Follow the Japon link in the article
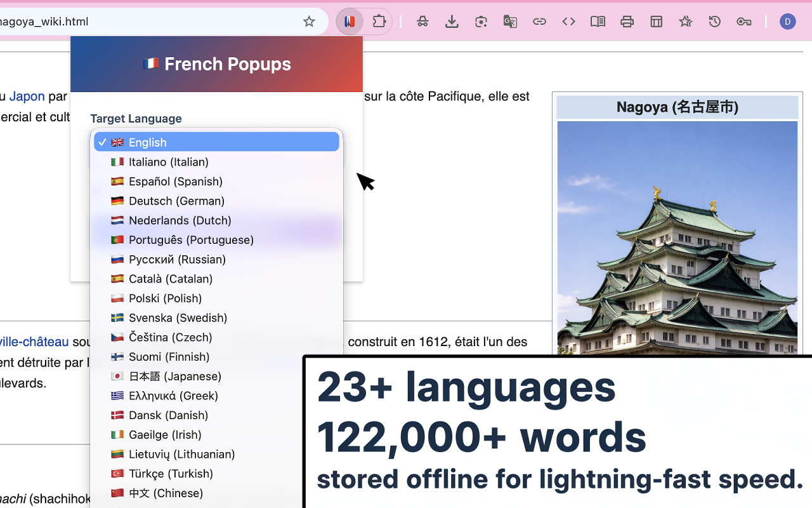The width and height of the screenshot is (812, 508). coord(27,97)
